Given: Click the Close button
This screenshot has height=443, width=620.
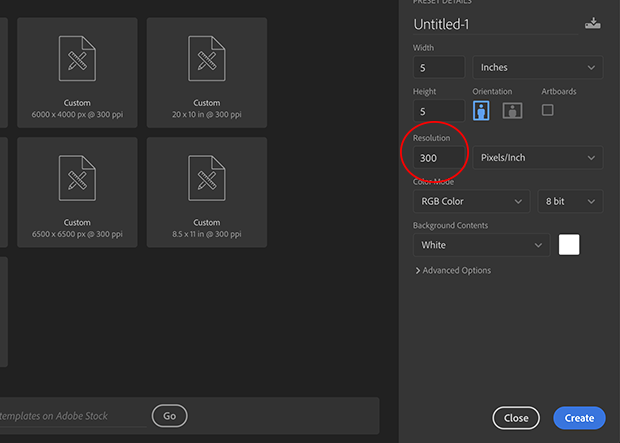Looking at the screenshot, I should 516,418.
